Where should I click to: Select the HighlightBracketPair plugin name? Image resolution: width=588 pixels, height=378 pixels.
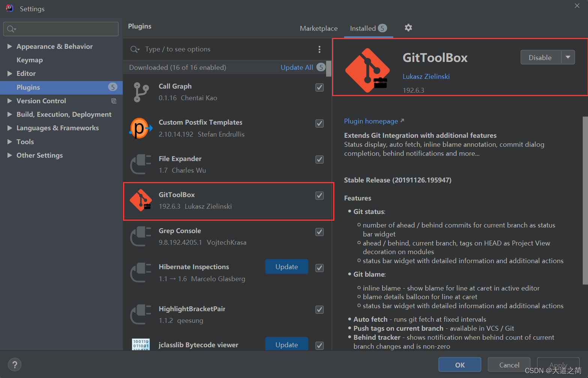(x=192, y=309)
